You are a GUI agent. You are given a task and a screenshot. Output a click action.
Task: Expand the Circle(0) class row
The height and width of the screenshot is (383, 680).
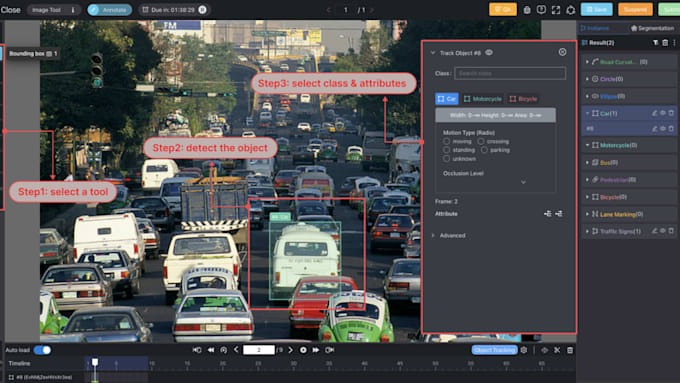coord(587,79)
